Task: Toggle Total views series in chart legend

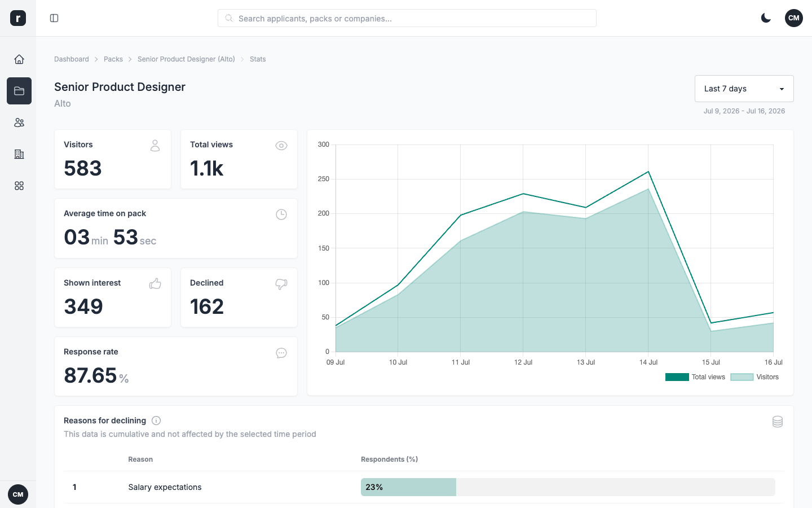Action: [695, 377]
